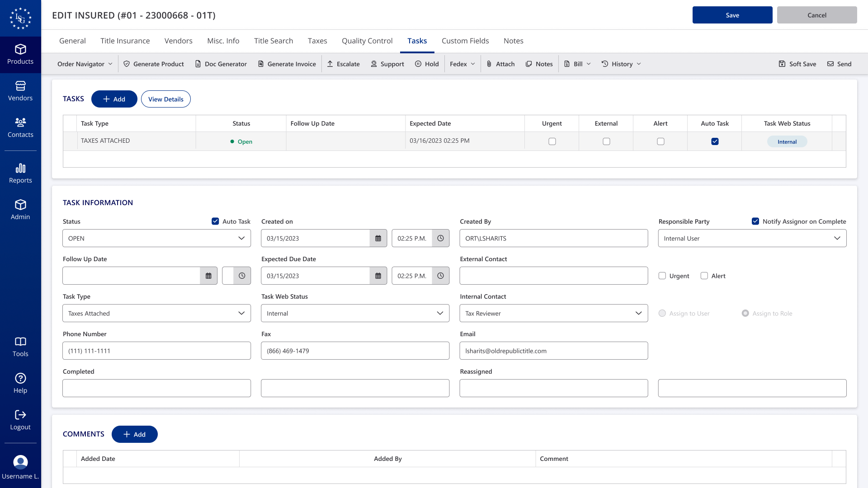Uncheck Notify Assignor on Complete
Viewport: 868px width, 488px height.
click(755, 221)
